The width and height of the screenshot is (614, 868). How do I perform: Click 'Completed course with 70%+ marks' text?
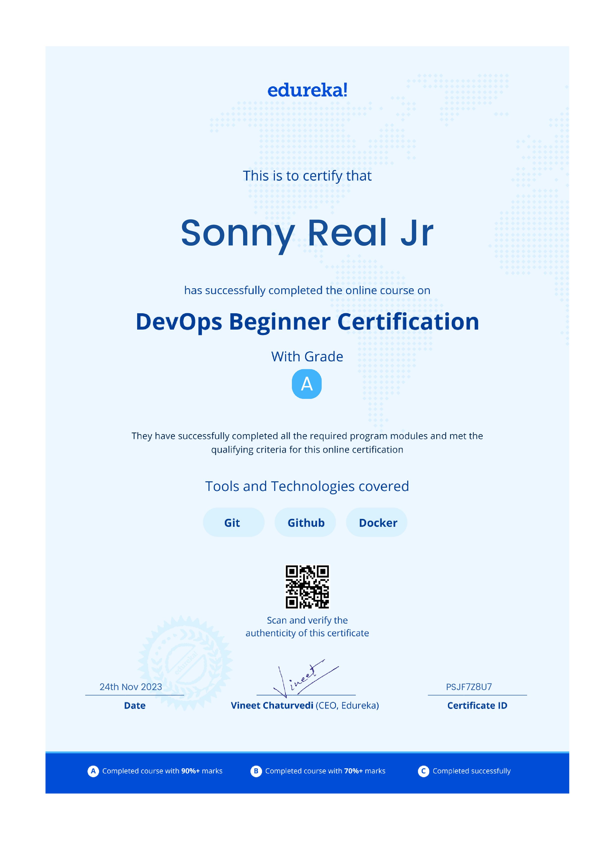click(x=325, y=771)
